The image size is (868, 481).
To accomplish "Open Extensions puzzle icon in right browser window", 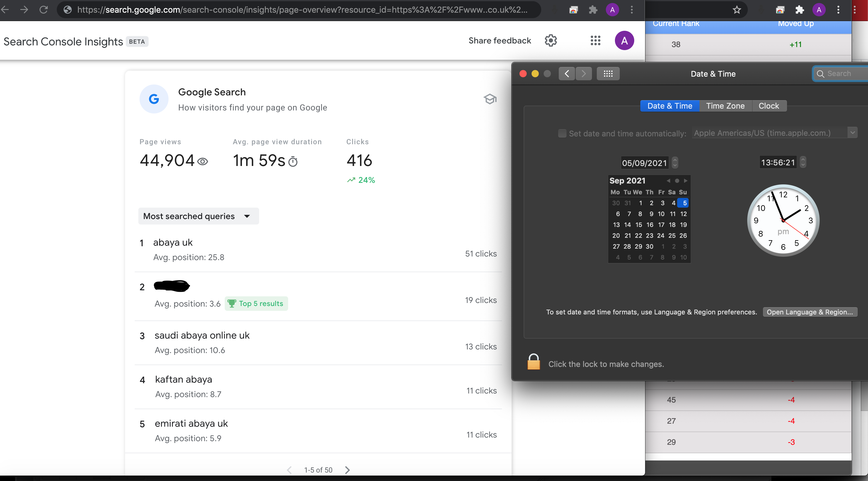I will click(x=800, y=10).
